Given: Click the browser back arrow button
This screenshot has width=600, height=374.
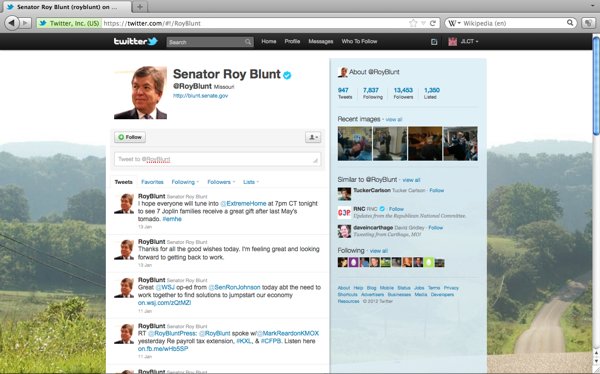Looking at the screenshot, I should click(x=12, y=23).
